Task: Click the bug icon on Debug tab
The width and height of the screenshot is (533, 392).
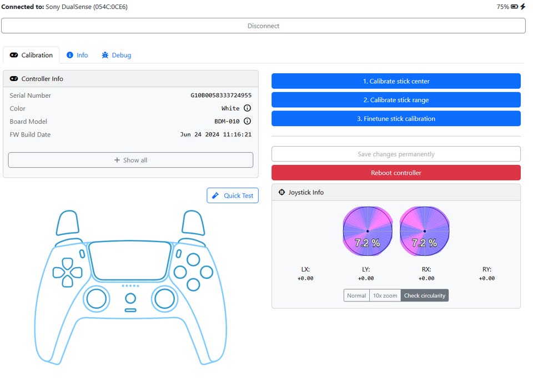Action: (105, 55)
